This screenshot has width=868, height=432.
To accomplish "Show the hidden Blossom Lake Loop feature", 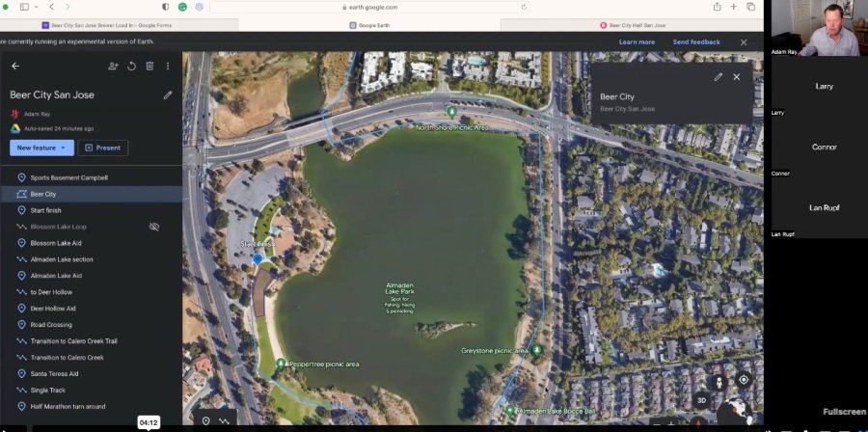I will coord(154,227).
